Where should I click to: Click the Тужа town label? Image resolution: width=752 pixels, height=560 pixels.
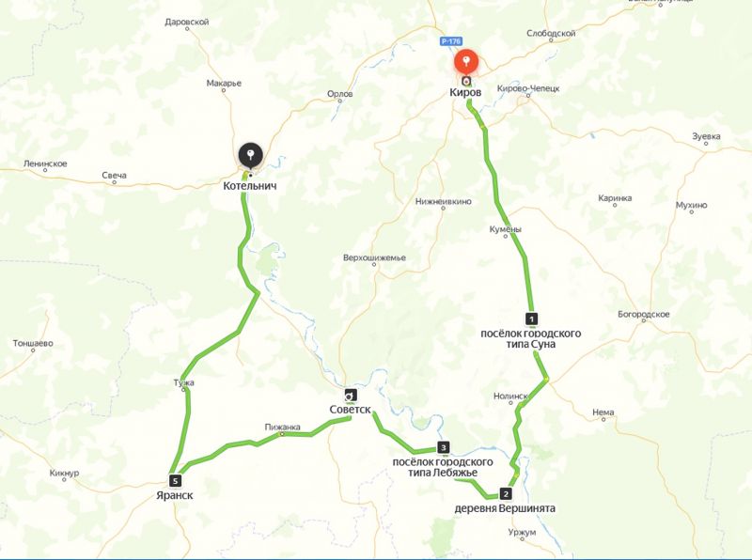coord(183,382)
